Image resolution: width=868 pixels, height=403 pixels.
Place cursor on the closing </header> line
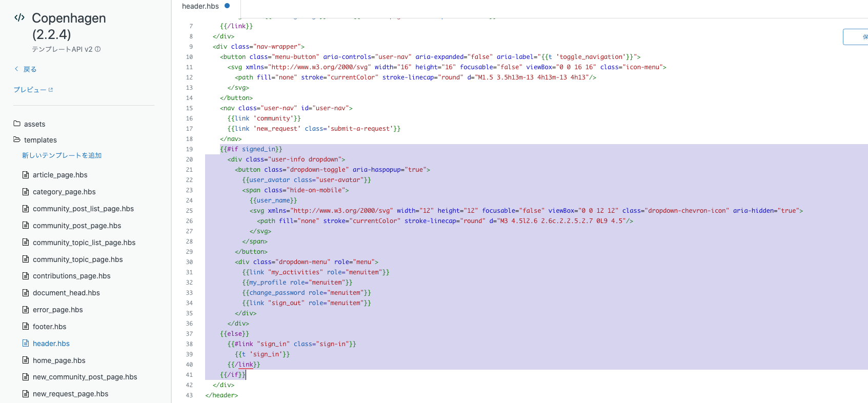pyautogui.click(x=221, y=395)
